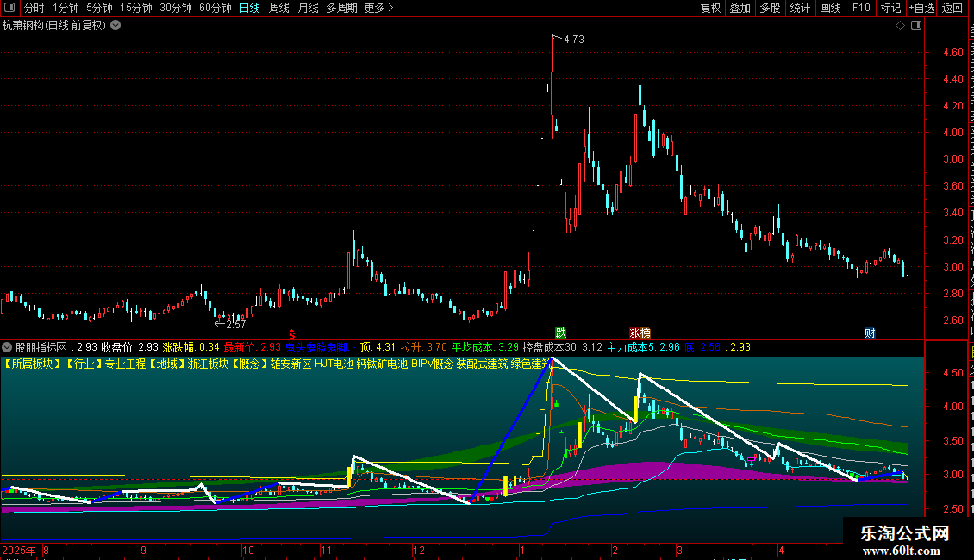Open the 画线 drawing tools

pos(830,8)
